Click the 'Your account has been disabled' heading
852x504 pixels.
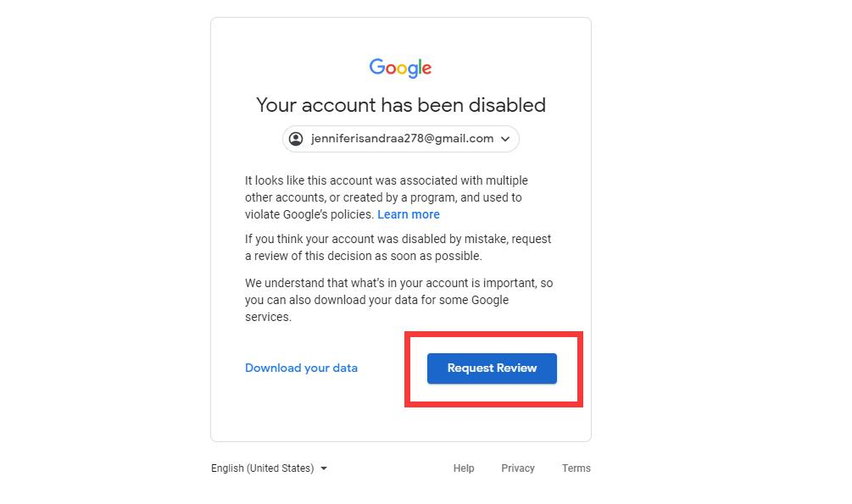click(401, 105)
